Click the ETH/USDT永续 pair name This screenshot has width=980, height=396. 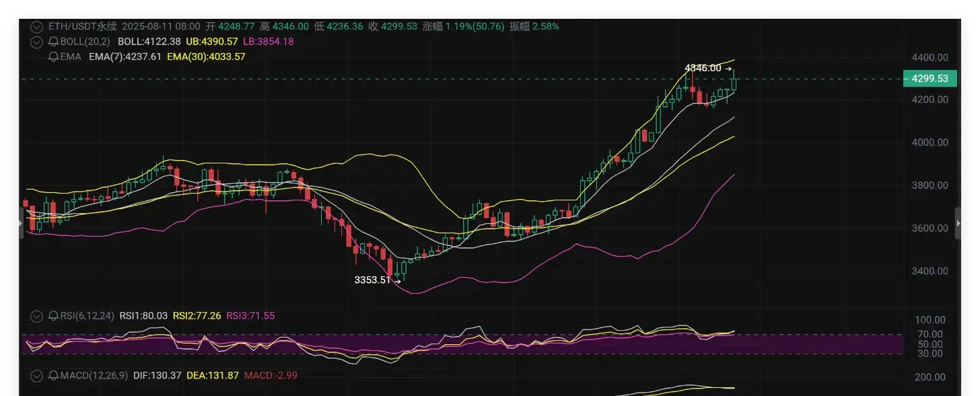(x=83, y=26)
